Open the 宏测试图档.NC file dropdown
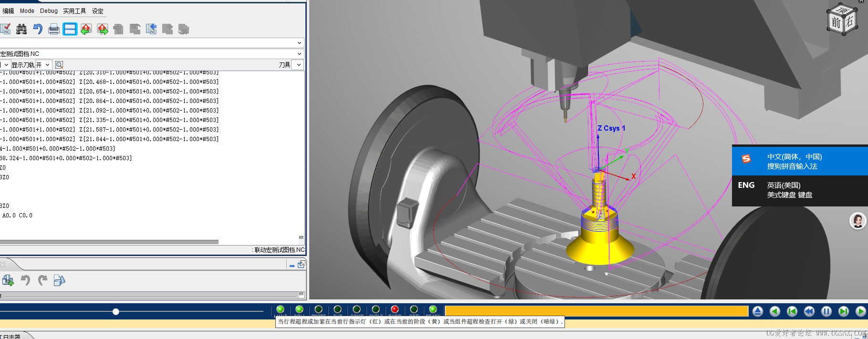868x339 pixels. 299,54
